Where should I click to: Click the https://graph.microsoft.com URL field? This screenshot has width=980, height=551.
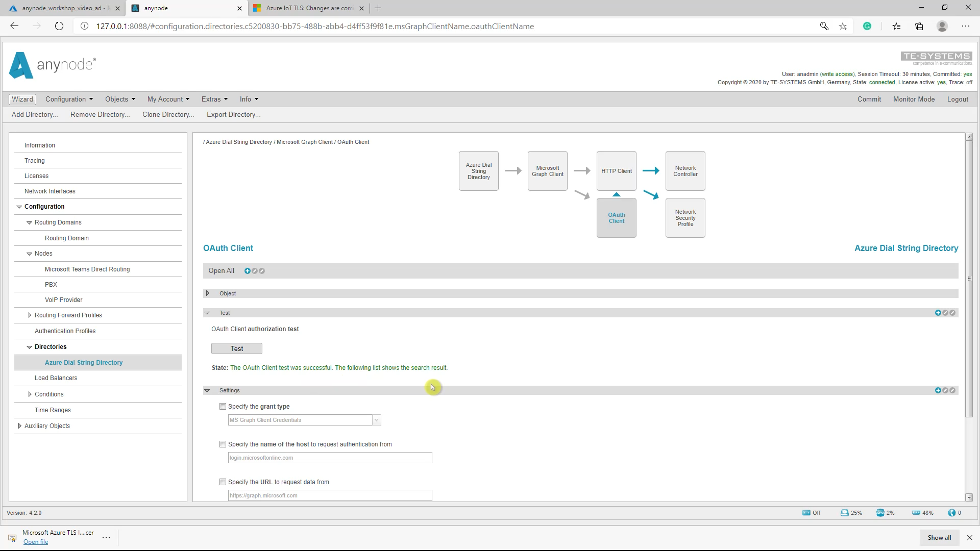330,495
